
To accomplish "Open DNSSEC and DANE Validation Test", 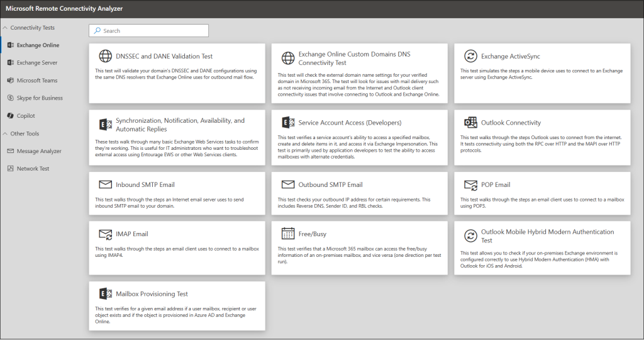I will pos(164,56).
